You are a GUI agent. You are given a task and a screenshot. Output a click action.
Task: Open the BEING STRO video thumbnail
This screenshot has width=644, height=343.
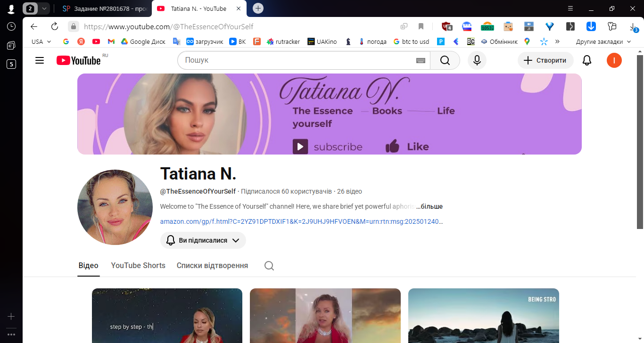[x=484, y=316]
